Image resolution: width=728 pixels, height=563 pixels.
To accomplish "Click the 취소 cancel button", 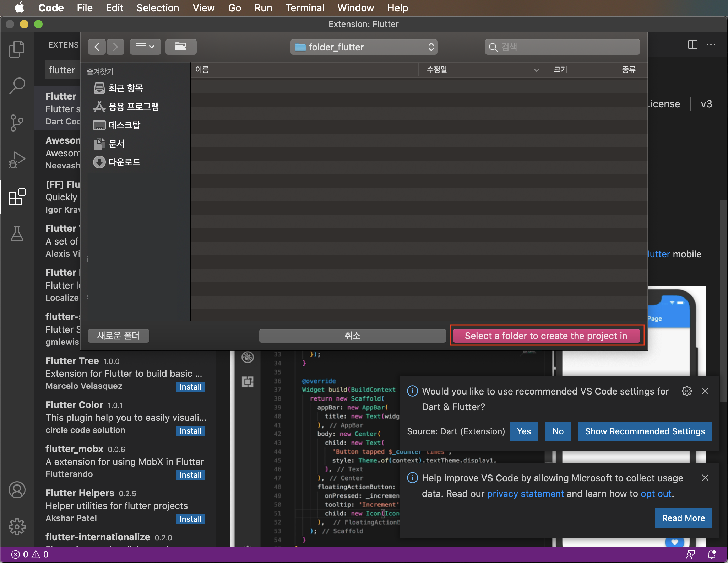I will [352, 336].
